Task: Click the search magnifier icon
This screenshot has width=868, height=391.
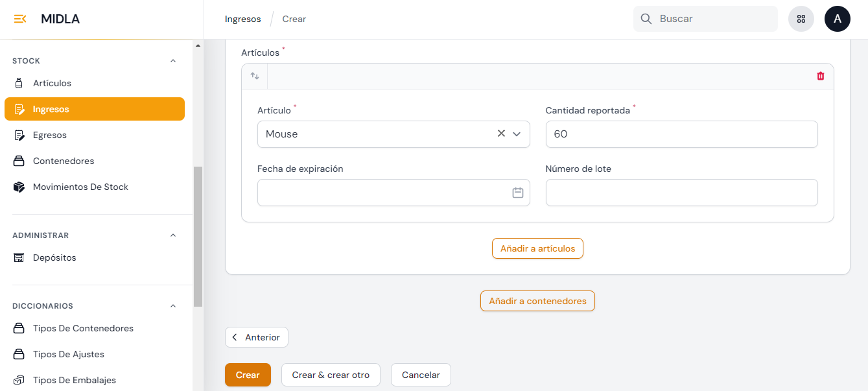Action: click(646, 19)
